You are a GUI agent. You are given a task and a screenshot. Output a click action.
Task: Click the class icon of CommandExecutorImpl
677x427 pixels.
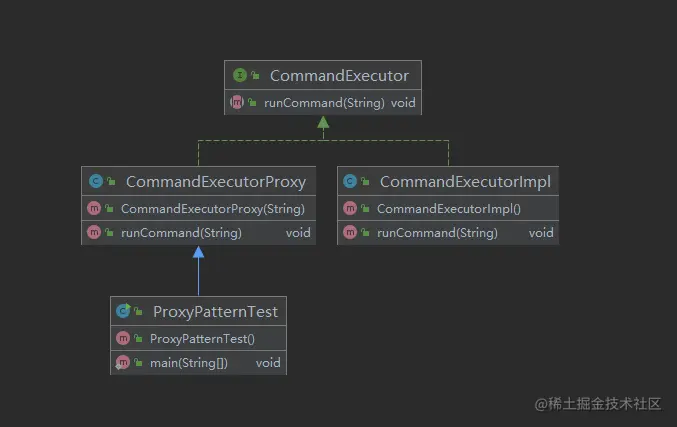click(x=350, y=181)
